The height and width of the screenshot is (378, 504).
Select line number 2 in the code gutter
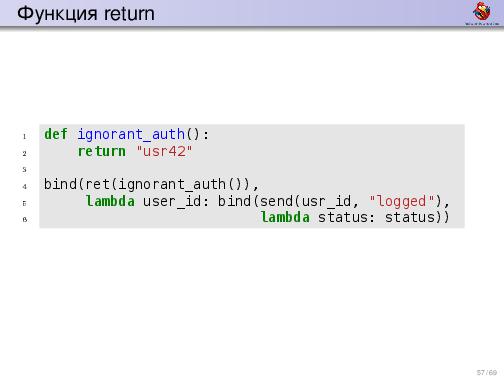click(24, 153)
